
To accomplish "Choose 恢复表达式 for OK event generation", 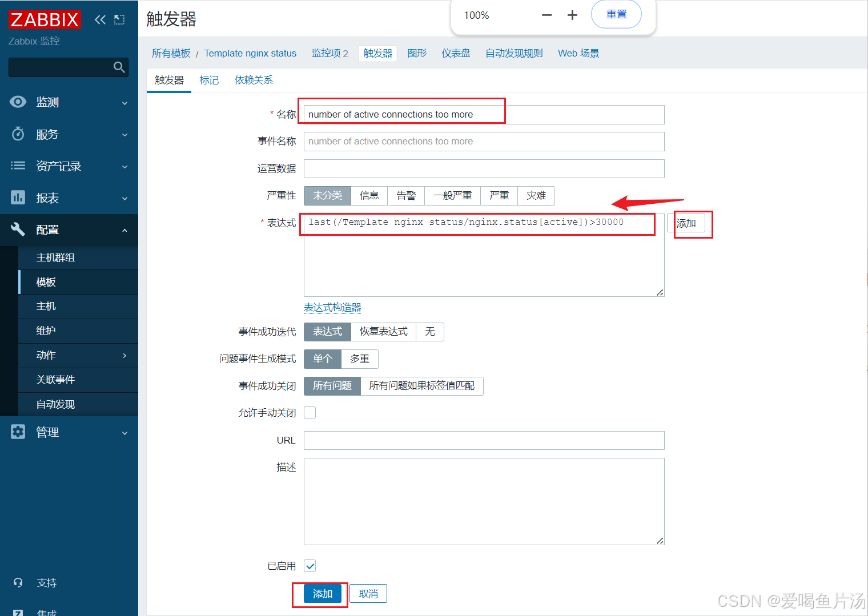I will [x=383, y=332].
